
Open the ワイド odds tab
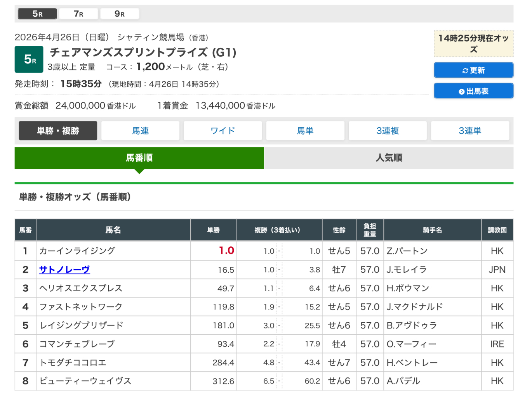(x=223, y=131)
